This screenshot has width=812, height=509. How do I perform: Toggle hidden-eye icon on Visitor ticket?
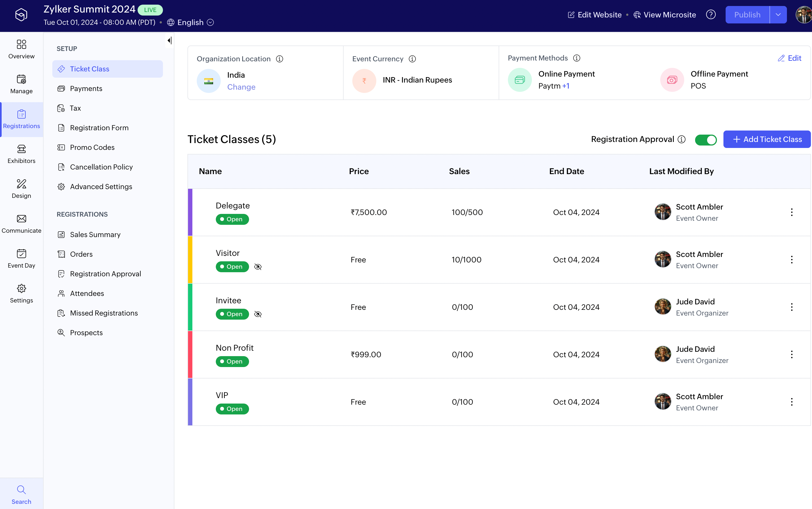(258, 266)
